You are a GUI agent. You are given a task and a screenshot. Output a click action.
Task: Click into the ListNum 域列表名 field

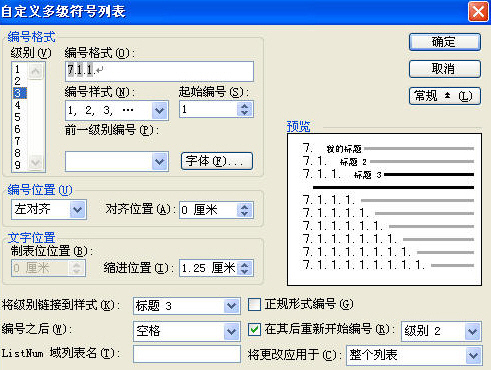(187, 354)
